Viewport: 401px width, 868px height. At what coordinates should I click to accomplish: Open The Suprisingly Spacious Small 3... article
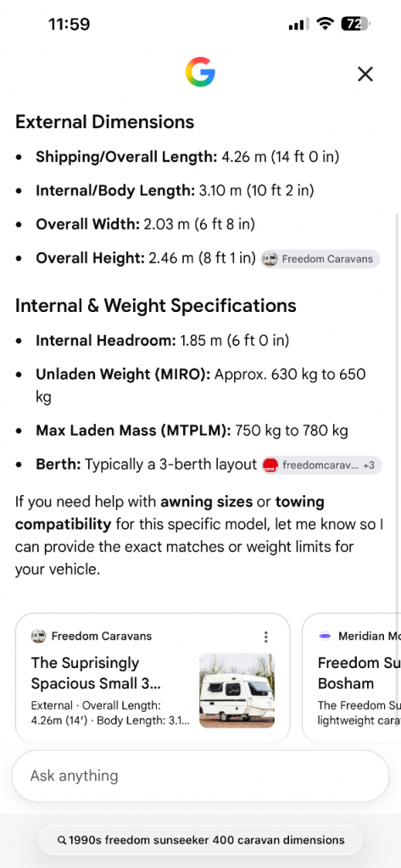coord(96,672)
